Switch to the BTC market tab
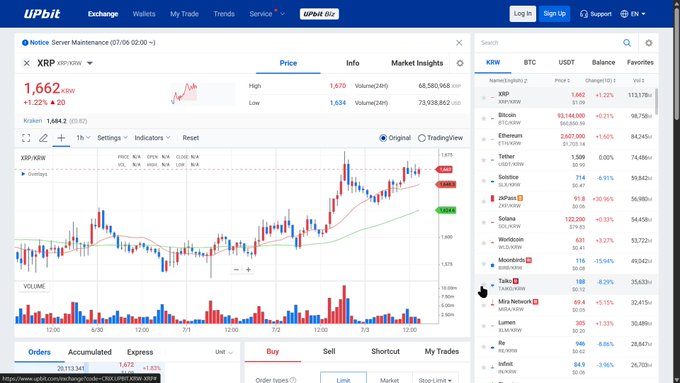The image size is (680, 383). (x=530, y=63)
